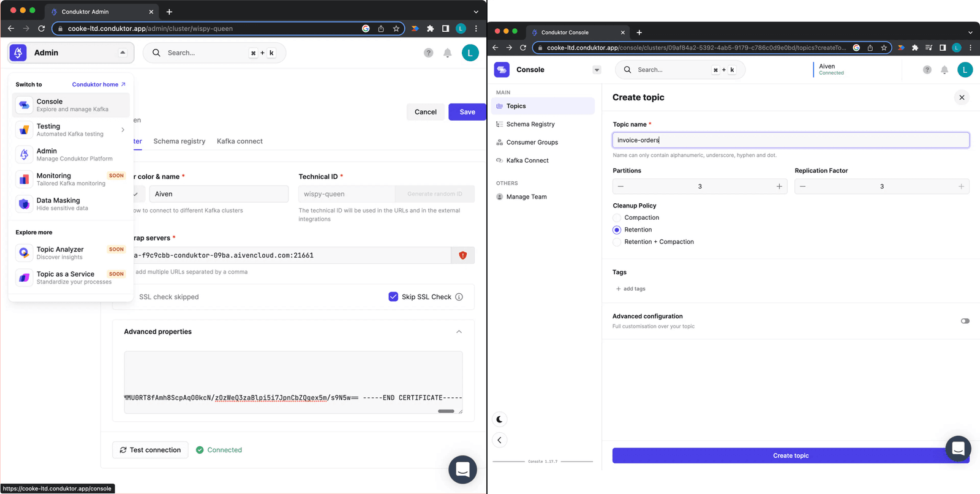Click info icon next to Skip SSL Check
The image size is (980, 494).
459,297
